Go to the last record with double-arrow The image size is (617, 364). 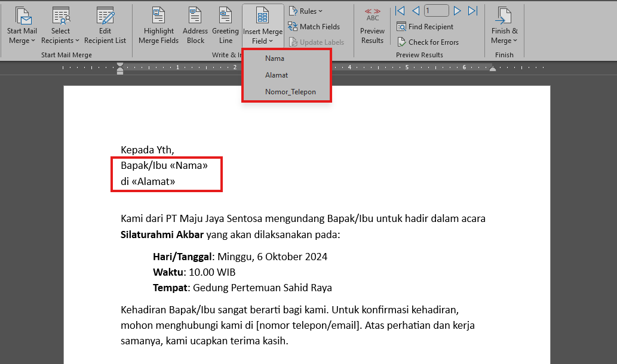click(472, 10)
